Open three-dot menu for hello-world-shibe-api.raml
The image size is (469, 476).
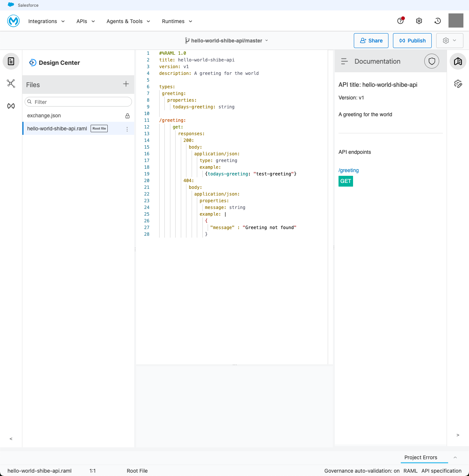127,129
